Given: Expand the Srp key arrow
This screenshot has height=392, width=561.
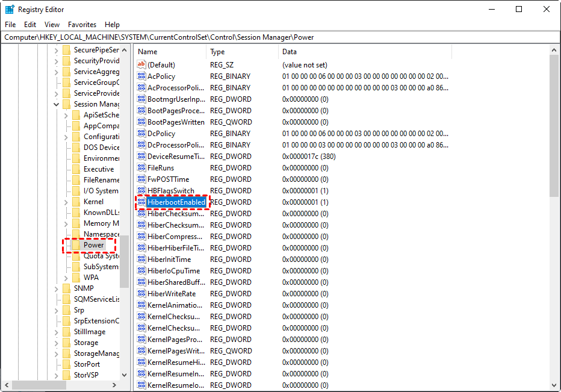Looking at the screenshot, I should (x=56, y=310).
